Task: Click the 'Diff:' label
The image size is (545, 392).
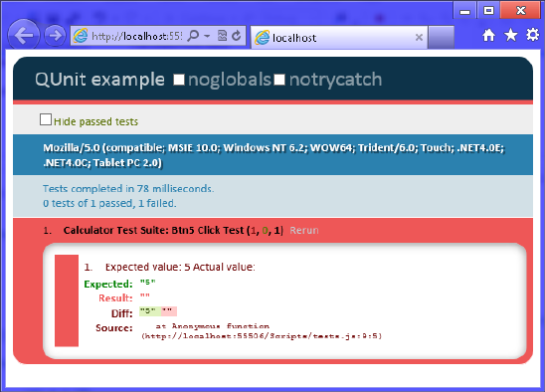Action: (121, 313)
